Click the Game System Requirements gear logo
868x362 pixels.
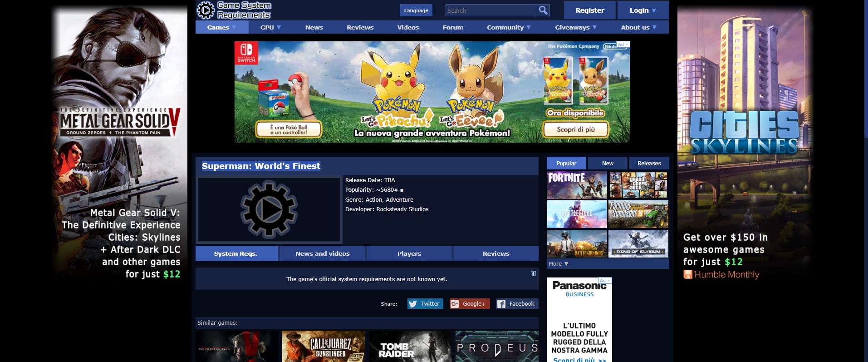pos(206,10)
